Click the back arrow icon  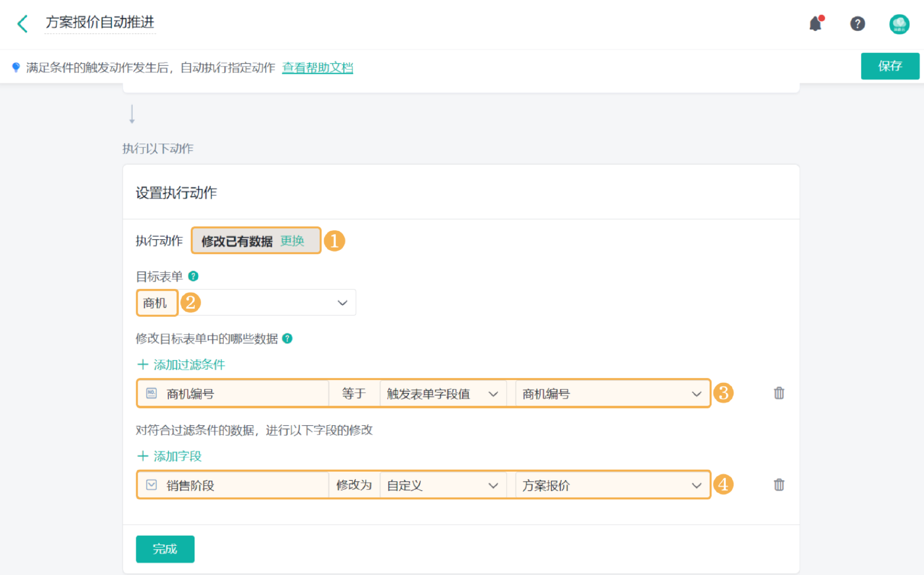point(23,24)
